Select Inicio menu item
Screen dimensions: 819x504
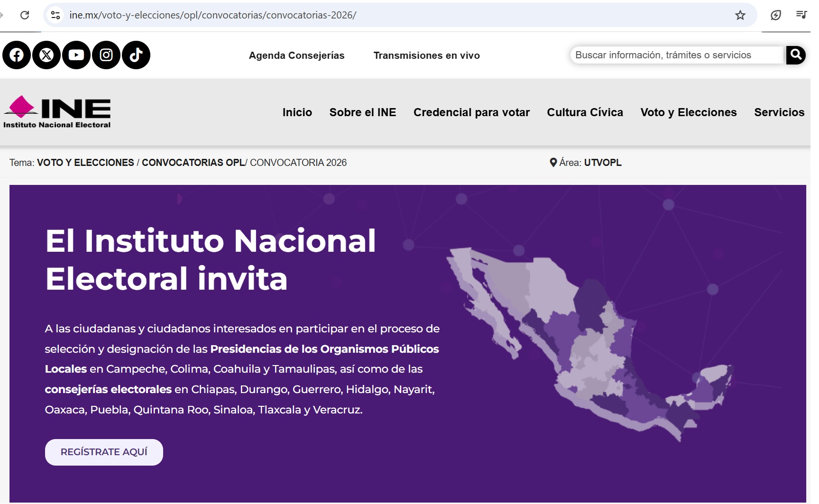[x=297, y=112]
